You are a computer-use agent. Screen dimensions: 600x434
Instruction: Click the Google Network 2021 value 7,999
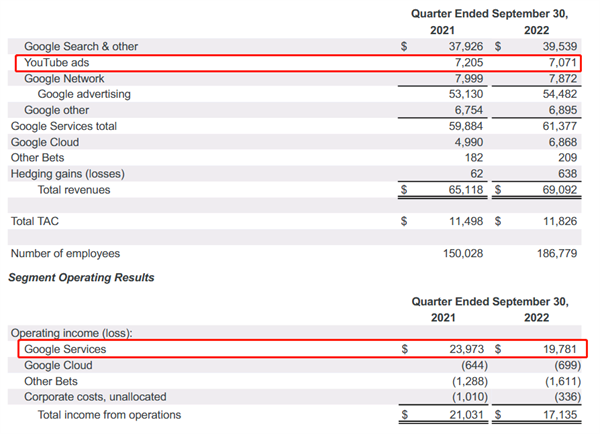coord(469,78)
